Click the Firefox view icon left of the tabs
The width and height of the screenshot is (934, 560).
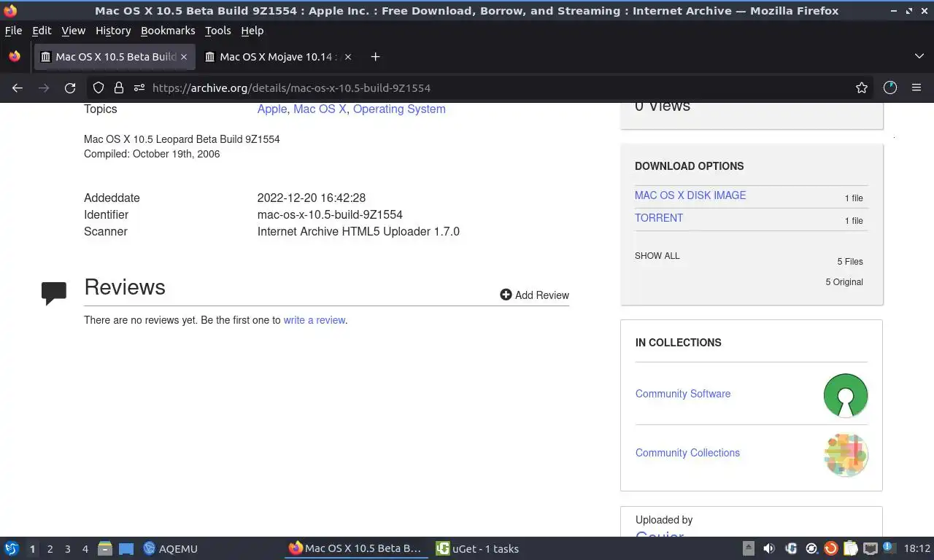(15, 56)
